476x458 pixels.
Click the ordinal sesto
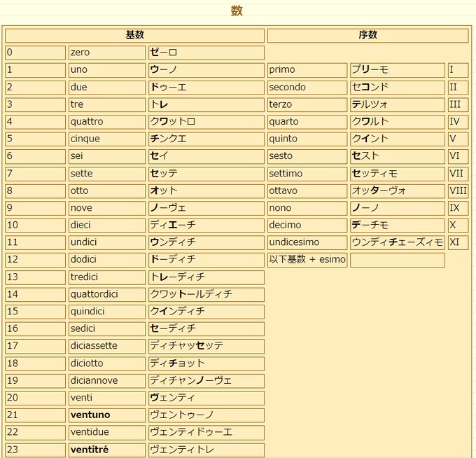click(x=281, y=155)
